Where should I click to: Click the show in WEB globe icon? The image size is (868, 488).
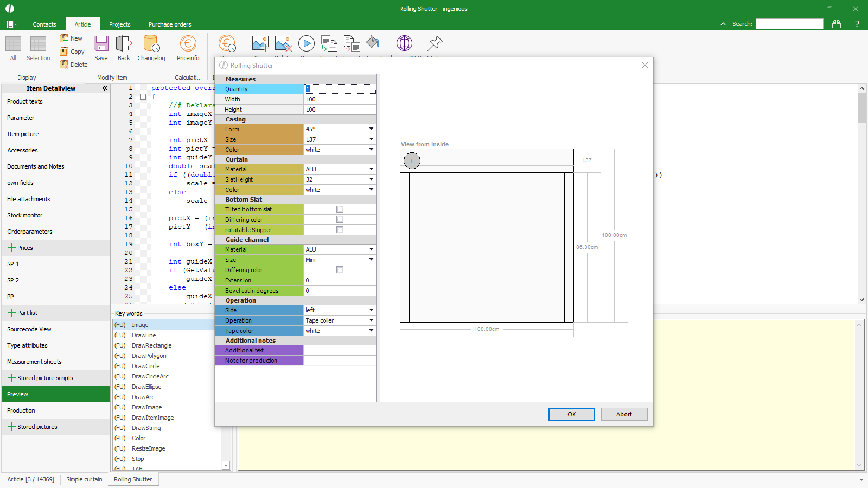click(404, 43)
